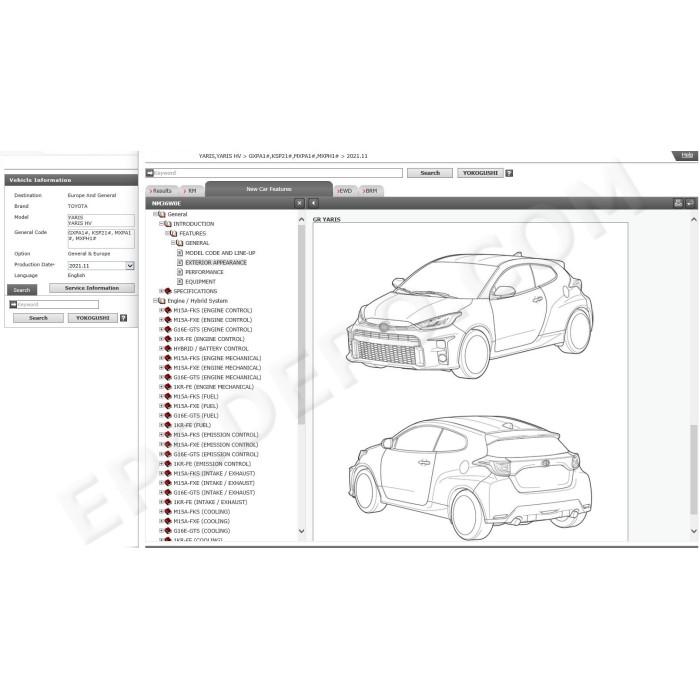Close the NM36W0E tree panel with X
700x700 pixels.
300,203
